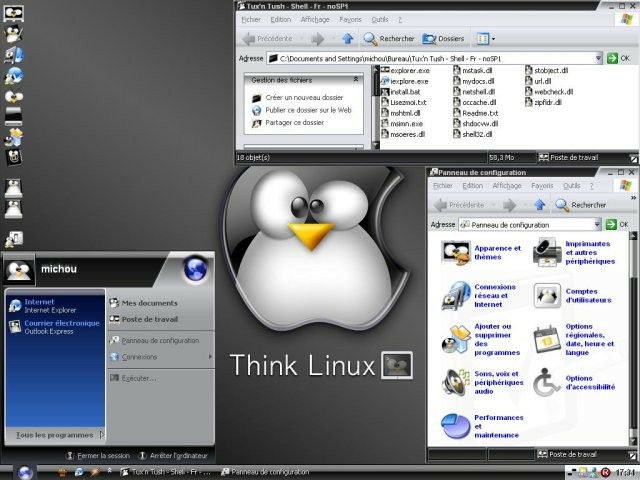640x480 pixels.
Task: Select Readme.txt file
Action: coord(476,113)
